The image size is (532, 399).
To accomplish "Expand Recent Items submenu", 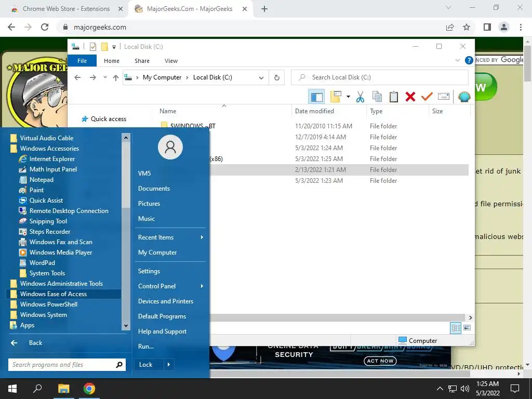I will point(170,237).
